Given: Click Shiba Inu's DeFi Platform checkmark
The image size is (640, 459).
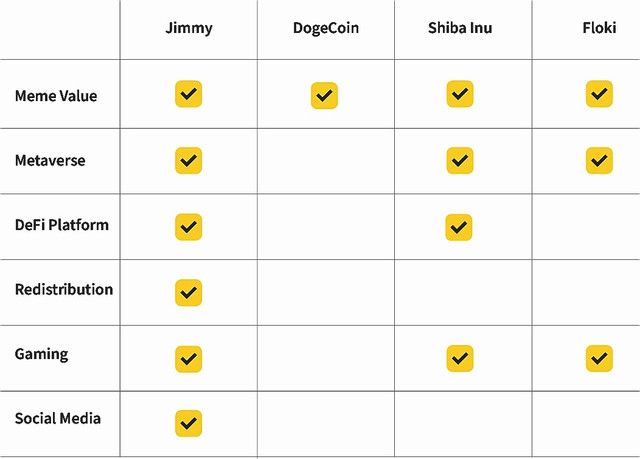Looking at the screenshot, I should 459,226.
